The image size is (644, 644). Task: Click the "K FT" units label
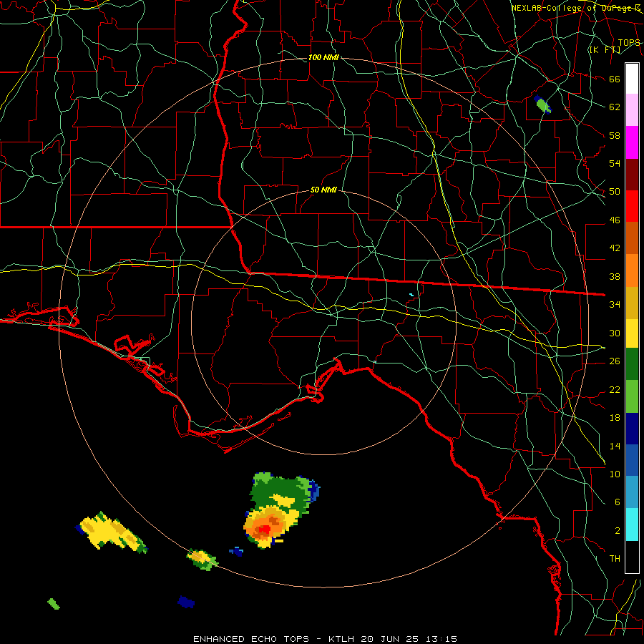tap(605, 50)
